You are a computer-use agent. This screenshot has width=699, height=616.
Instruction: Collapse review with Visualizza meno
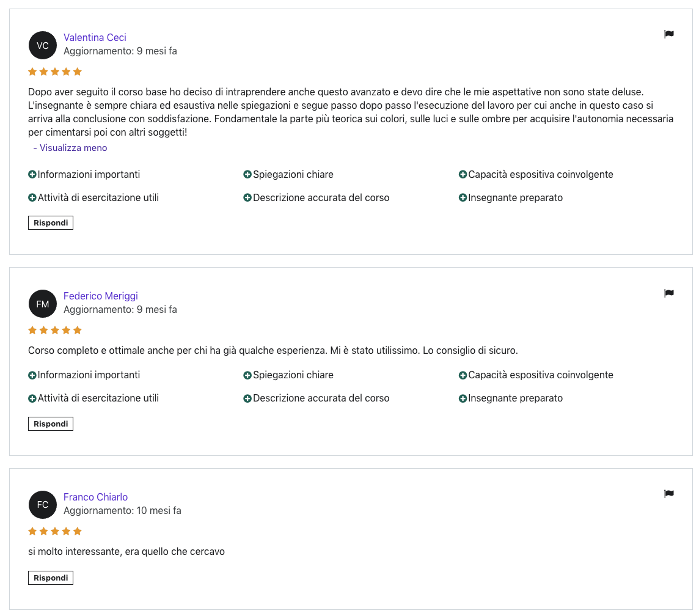pos(70,147)
